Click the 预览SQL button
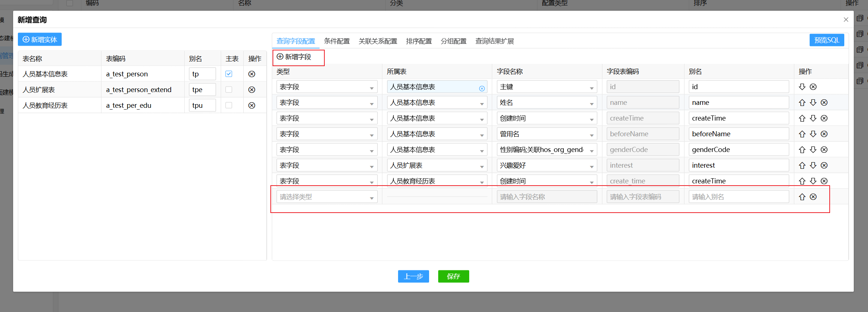868x312 pixels. (x=826, y=40)
